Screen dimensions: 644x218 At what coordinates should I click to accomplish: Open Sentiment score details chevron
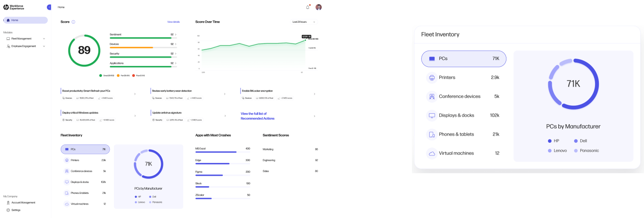[x=176, y=35]
